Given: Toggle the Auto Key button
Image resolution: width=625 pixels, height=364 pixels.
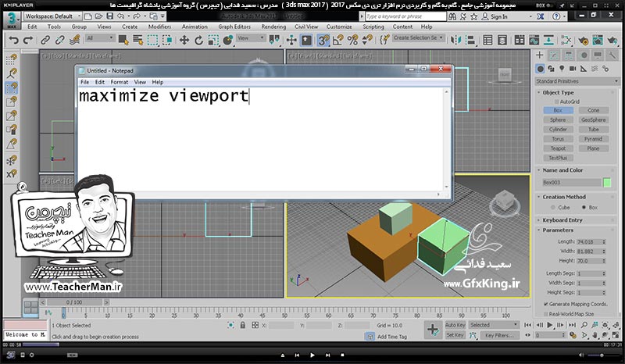Looking at the screenshot, I should tap(455, 325).
